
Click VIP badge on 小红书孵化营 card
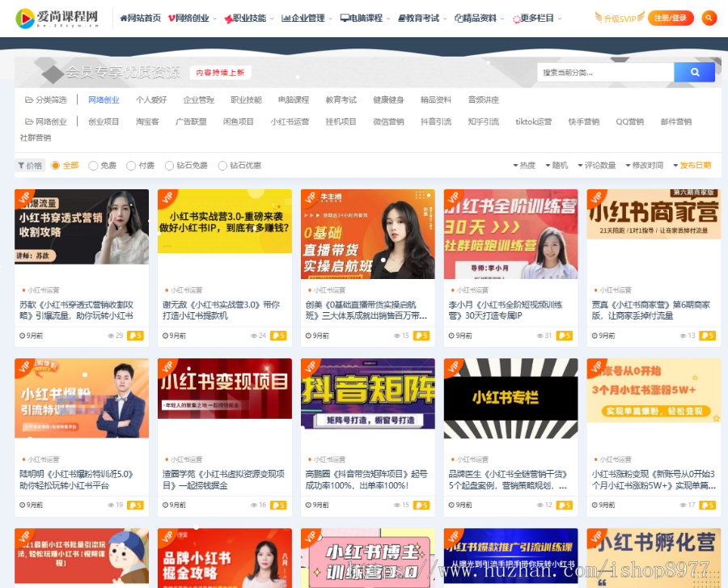[x=596, y=537]
